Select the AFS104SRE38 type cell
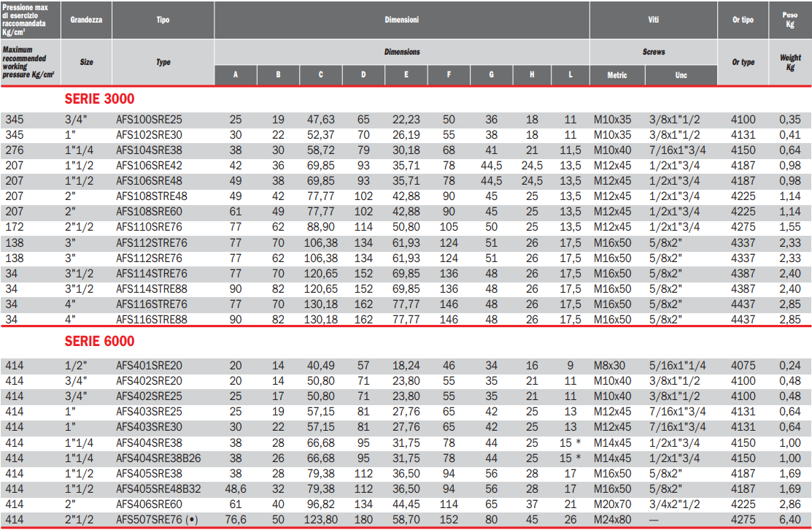 pyautogui.click(x=149, y=150)
